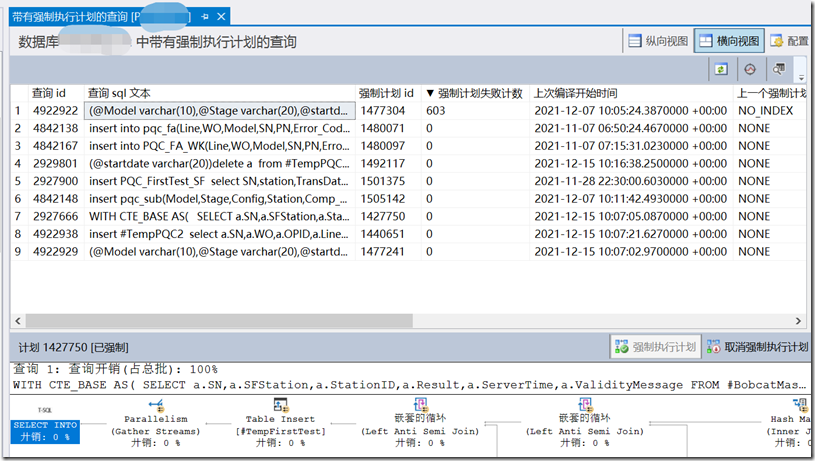Viewport: 815px width, 461px height.
Task: Select row with query id 4922929
Action: tap(408, 252)
